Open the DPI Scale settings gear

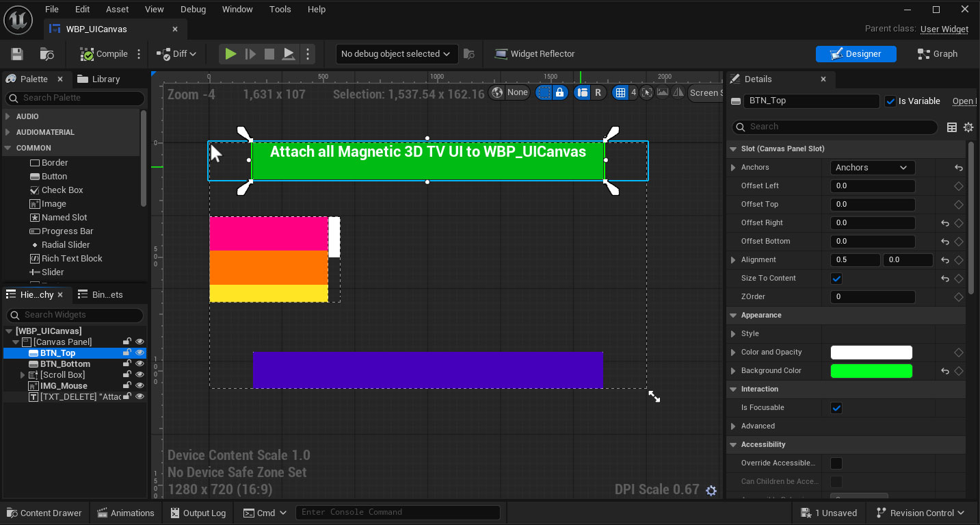711,490
